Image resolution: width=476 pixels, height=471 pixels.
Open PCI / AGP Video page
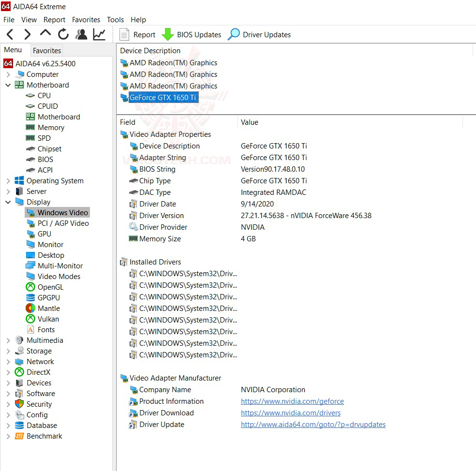63,223
